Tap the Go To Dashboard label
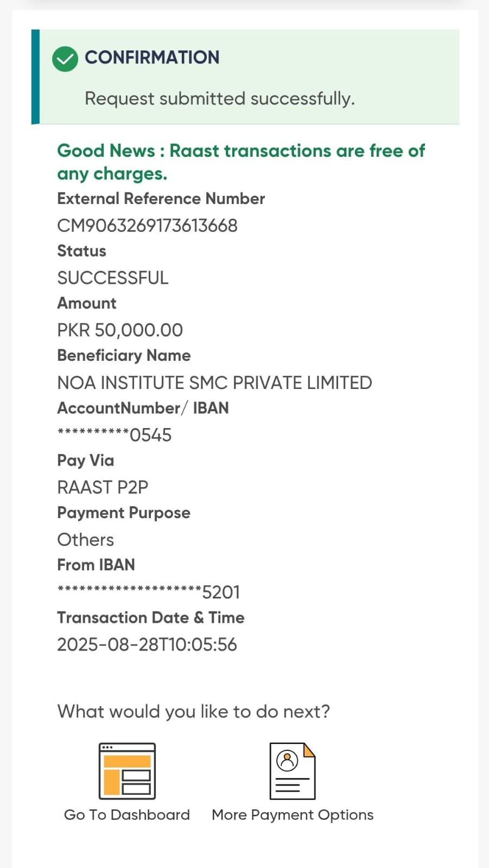 pos(127,815)
